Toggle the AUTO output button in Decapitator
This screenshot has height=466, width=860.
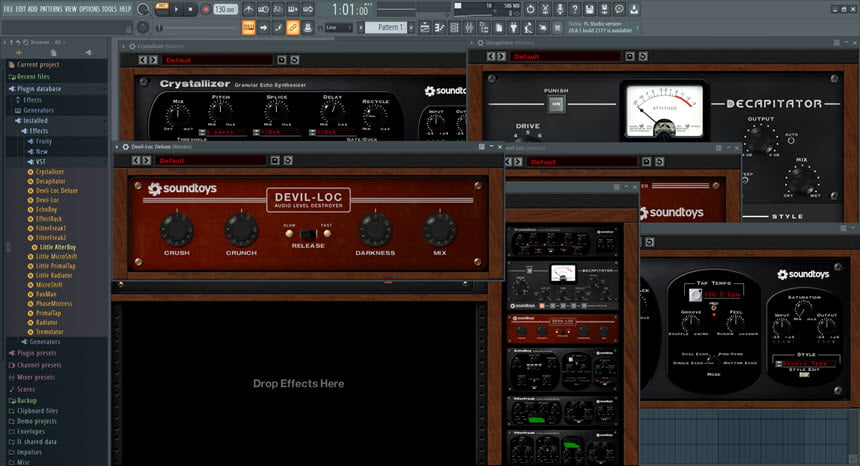[791, 140]
